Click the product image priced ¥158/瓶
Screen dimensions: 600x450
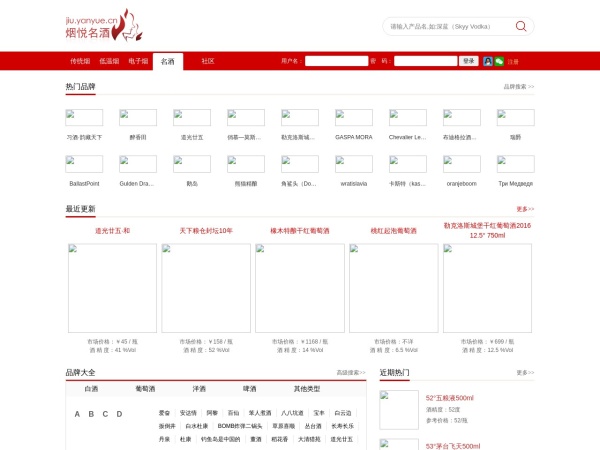pyautogui.click(x=206, y=288)
